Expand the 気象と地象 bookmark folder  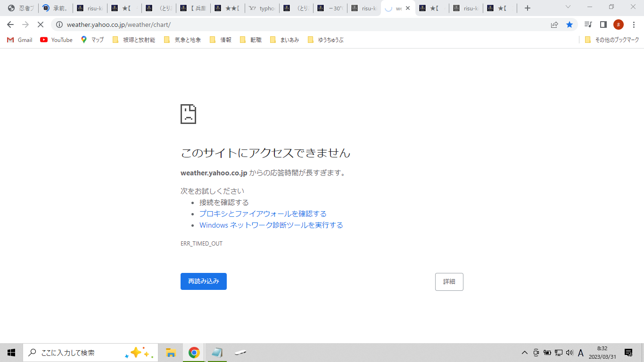click(x=182, y=40)
